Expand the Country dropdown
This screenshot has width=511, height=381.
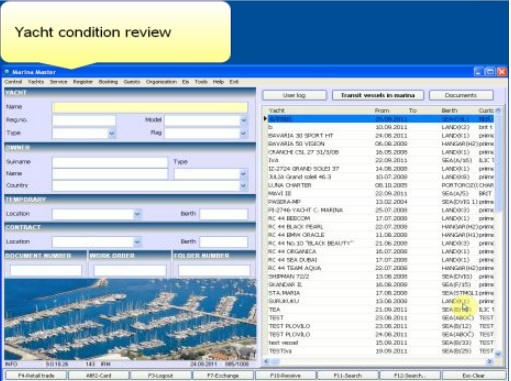(x=244, y=186)
